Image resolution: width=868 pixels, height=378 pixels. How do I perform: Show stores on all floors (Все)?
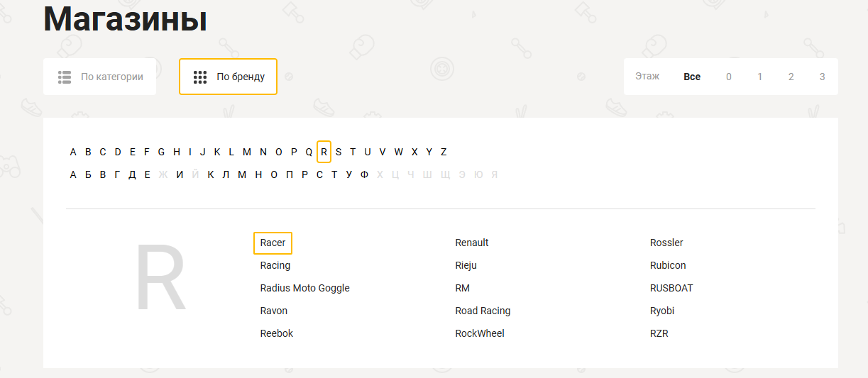(692, 77)
